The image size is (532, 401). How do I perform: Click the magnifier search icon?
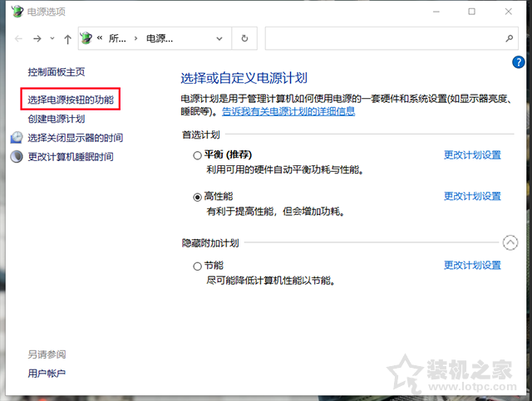coord(509,38)
